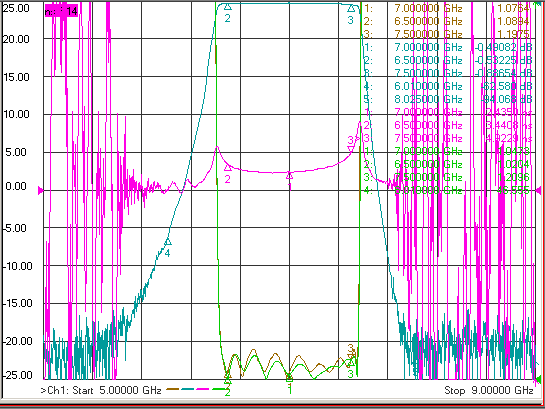545x409 pixels.
Task: Select teal marker 2 at passband top
Action: click(x=228, y=7)
